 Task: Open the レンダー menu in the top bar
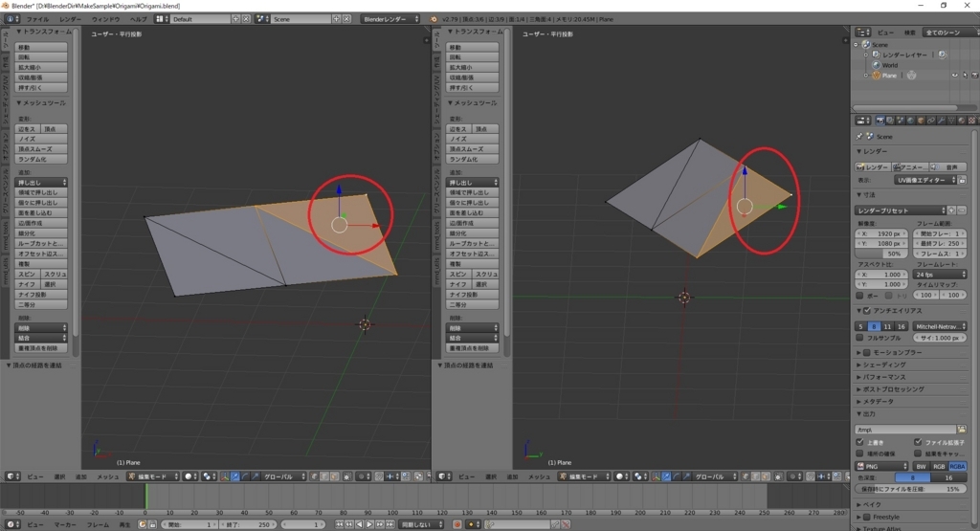coord(70,19)
